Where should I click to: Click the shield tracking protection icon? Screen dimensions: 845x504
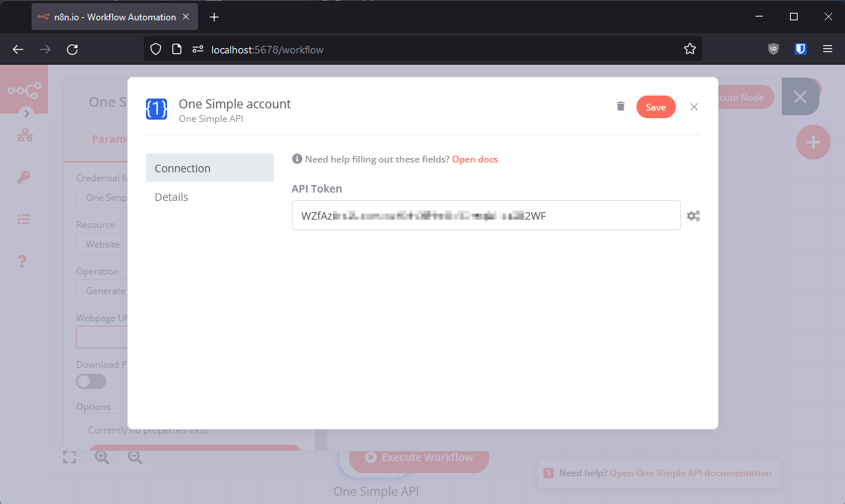[156, 50]
